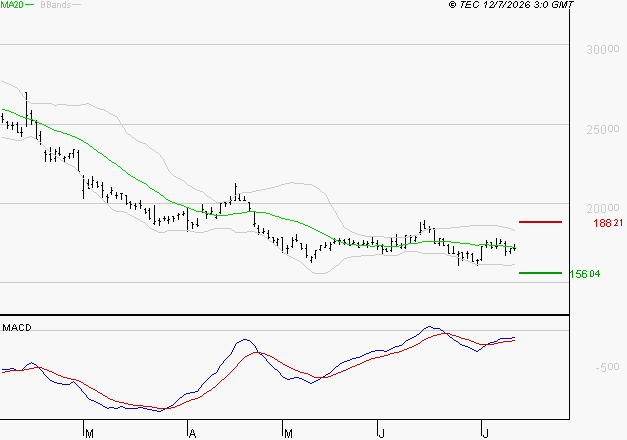The height and width of the screenshot is (440, 627).
Task: Click the 300.00 price axis label
Action: [x=603, y=50]
